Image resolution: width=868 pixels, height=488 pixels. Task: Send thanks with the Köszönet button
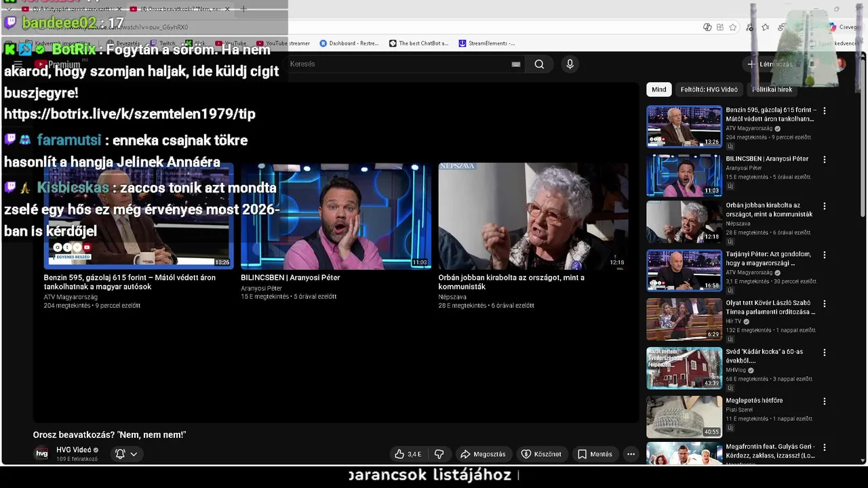541,454
